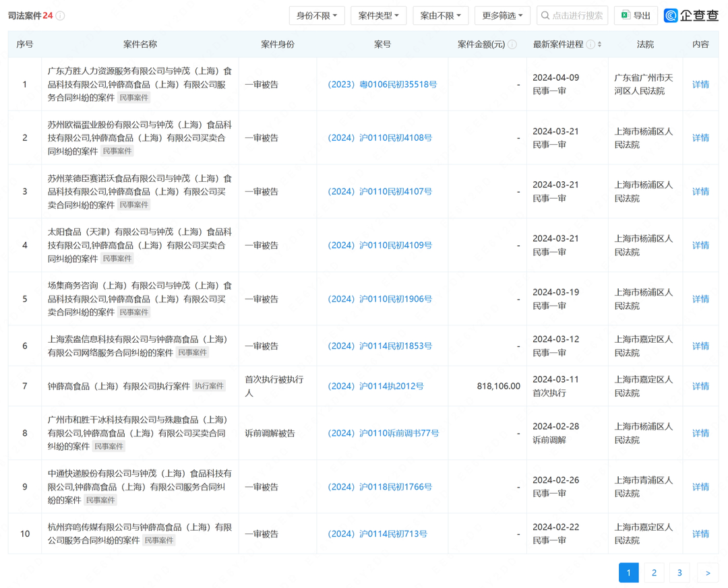Go to pagination page 2
This screenshot has width=728, height=588.
(654, 573)
